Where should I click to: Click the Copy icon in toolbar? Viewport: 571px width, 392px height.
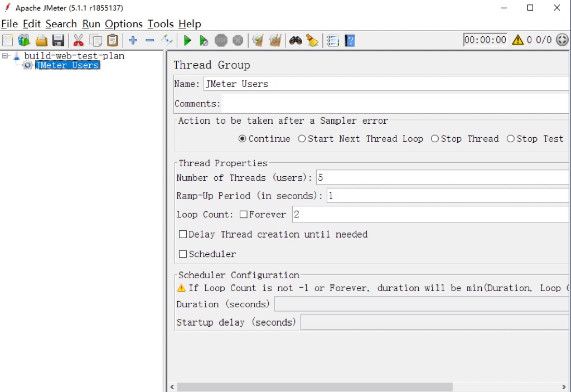point(96,40)
